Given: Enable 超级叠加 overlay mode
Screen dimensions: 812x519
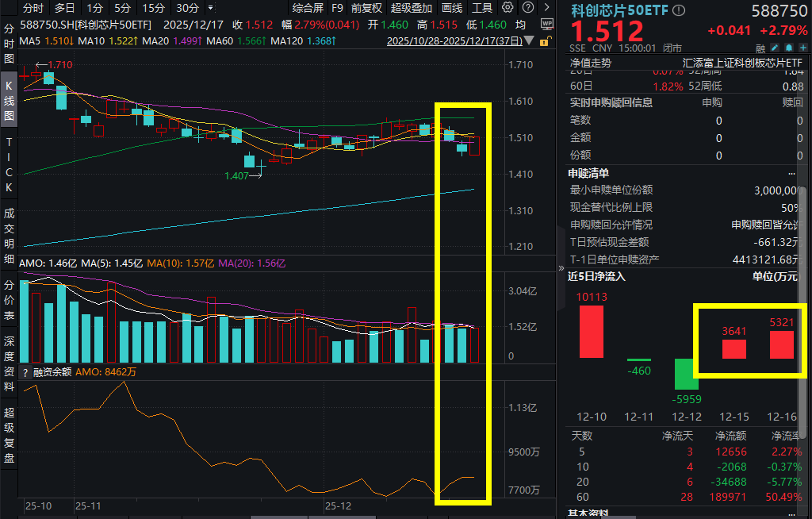Looking at the screenshot, I should (412, 8).
